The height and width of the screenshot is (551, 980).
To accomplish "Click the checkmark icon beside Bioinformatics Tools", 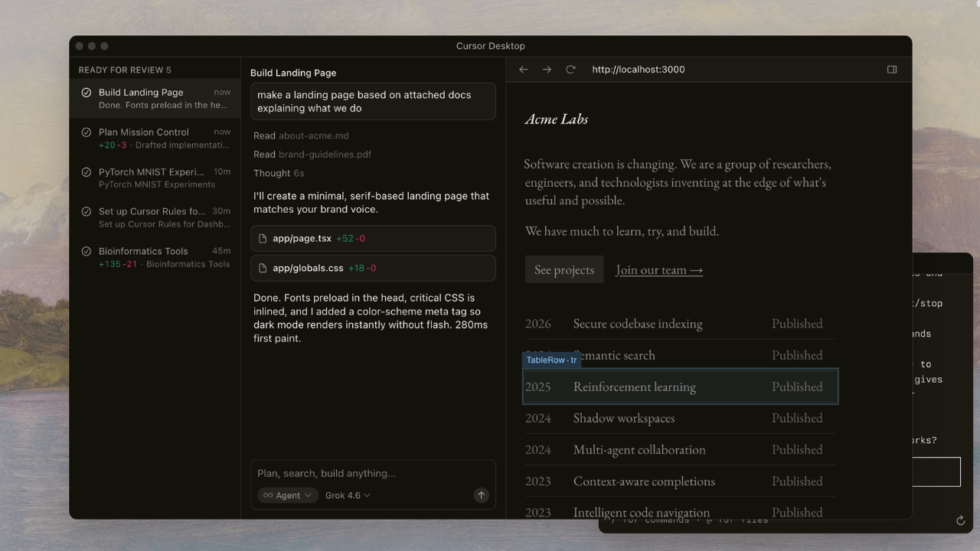I will (x=87, y=251).
